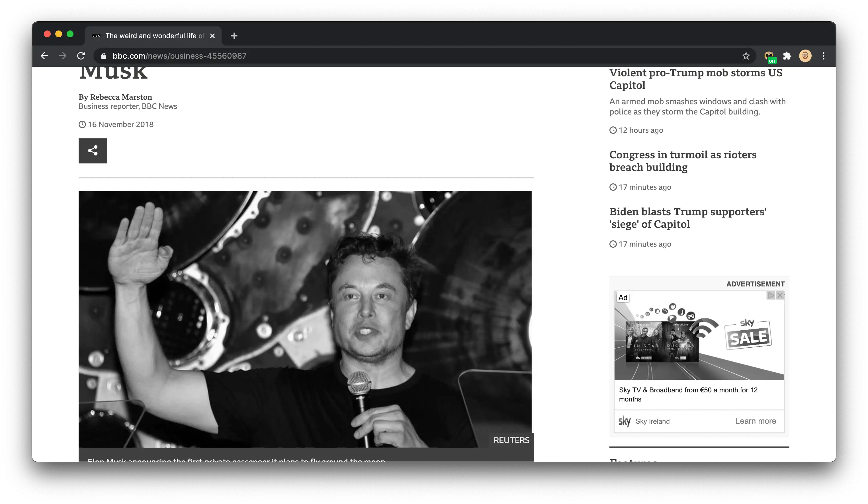The image size is (868, 504).
Task: Bookmark this page with the star icon
Action: (746, 56)
